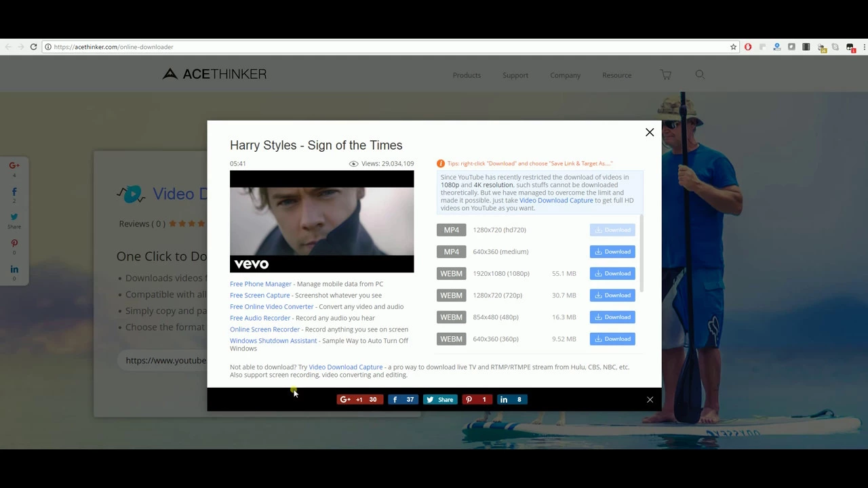This screenshot has width=868, height=488.
Task: Open the Chrome three-dot menu
Action: point(863,47)
